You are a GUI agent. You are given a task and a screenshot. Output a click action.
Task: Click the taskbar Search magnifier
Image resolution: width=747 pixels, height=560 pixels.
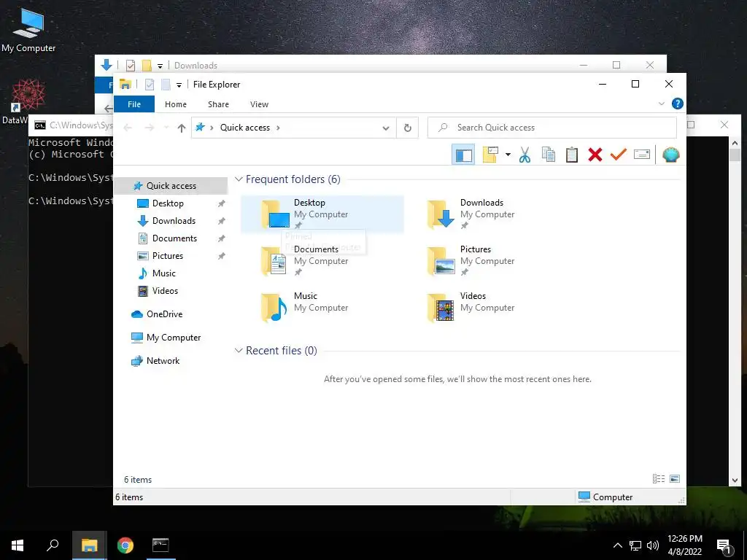tap(53, 545)
